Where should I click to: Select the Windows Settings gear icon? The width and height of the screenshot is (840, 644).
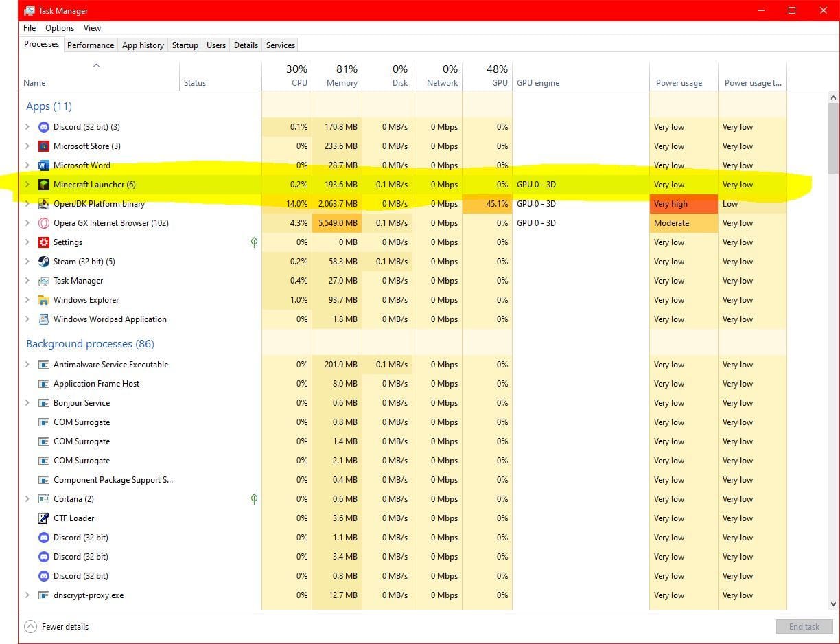point(43,242)
